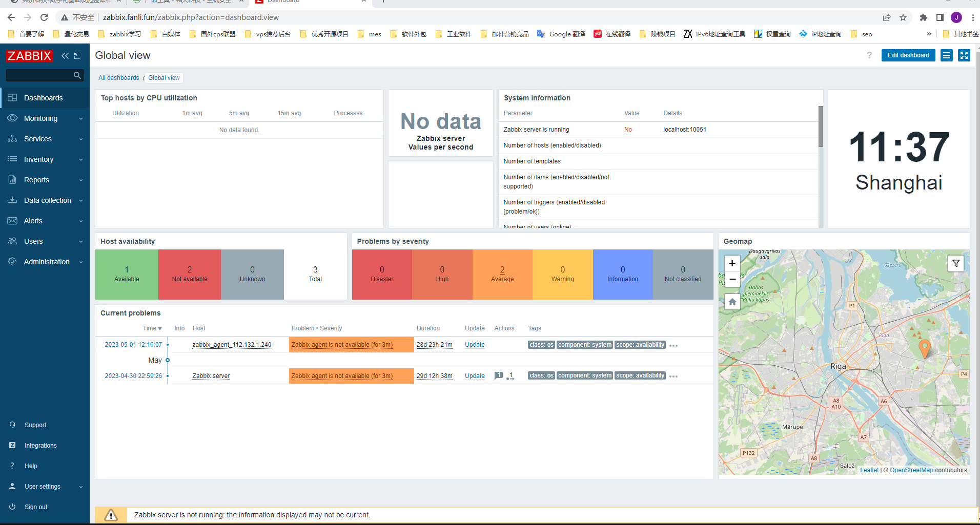Image resolution: width=980 pixels, height=525 pixels.
Task: Click the Administration chevron arrow
Action: (81, 262)
